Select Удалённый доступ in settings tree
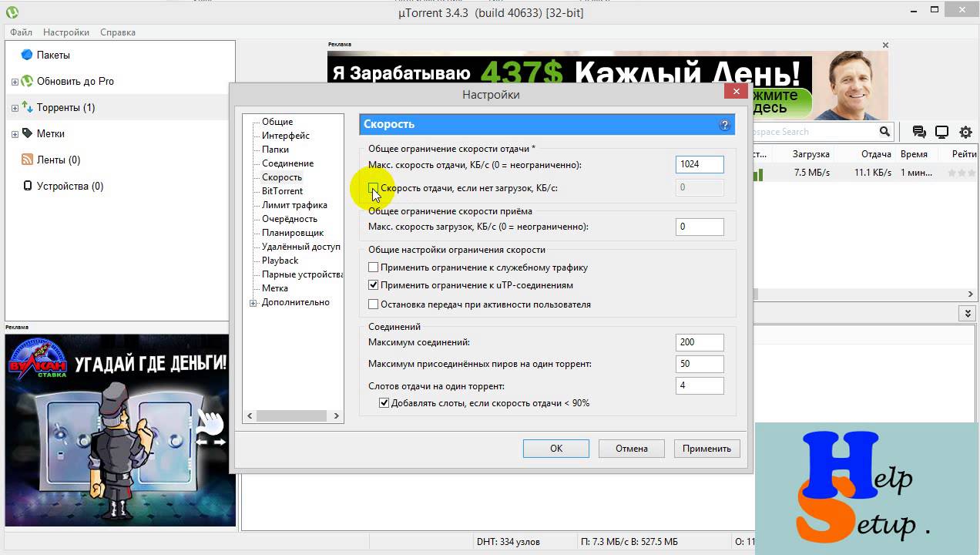The image size is (980, 555). click(301, 247)
